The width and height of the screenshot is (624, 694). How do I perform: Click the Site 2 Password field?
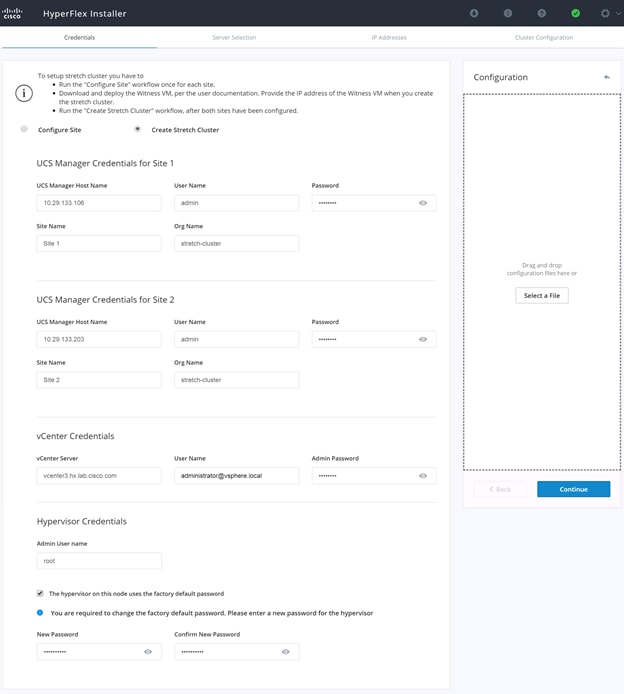(374, 339)
